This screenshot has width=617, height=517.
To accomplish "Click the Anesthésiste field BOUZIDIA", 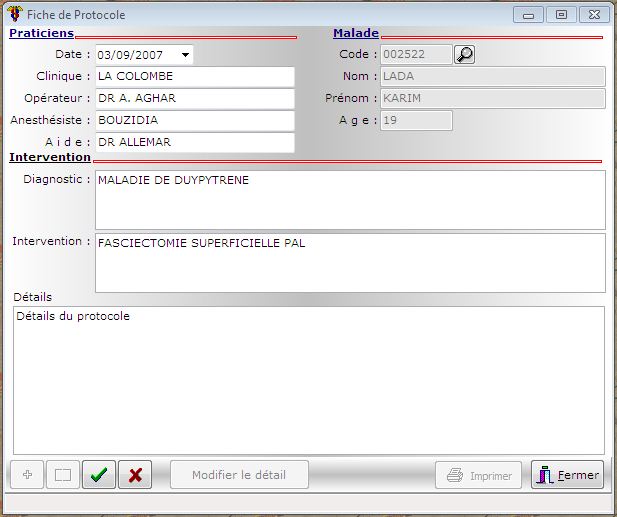I will [195, 120].
